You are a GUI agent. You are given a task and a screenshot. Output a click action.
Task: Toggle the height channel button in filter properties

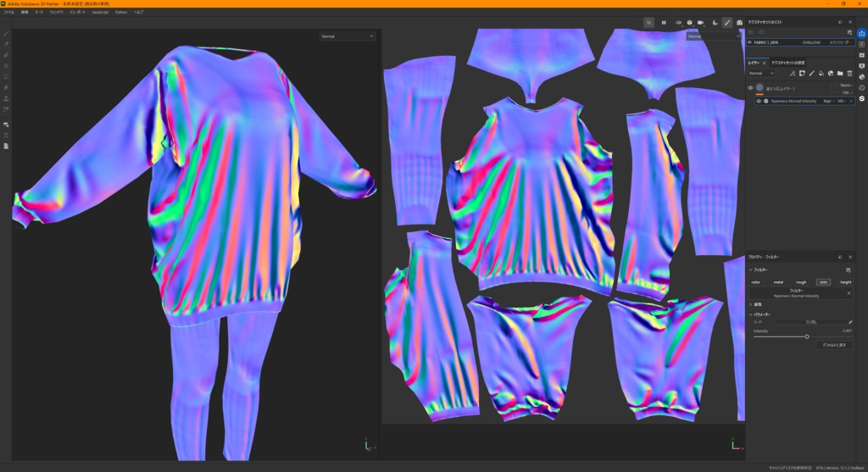pos(846,282)
